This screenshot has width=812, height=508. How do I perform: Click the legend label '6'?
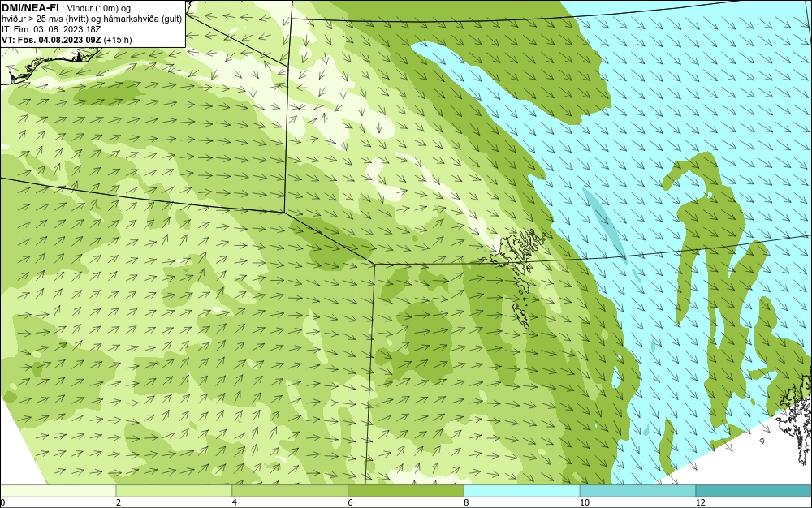(350, 502)
